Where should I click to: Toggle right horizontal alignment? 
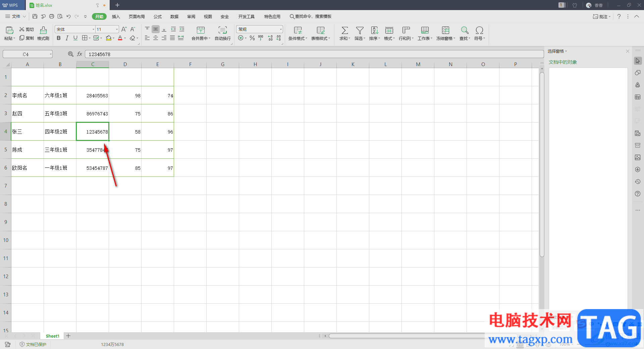(x=164, y=38)
